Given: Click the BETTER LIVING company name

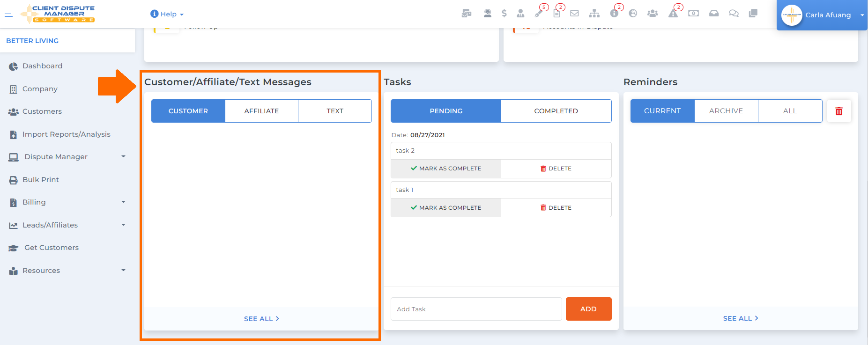Looking at the screenshot, I should 32,41.
